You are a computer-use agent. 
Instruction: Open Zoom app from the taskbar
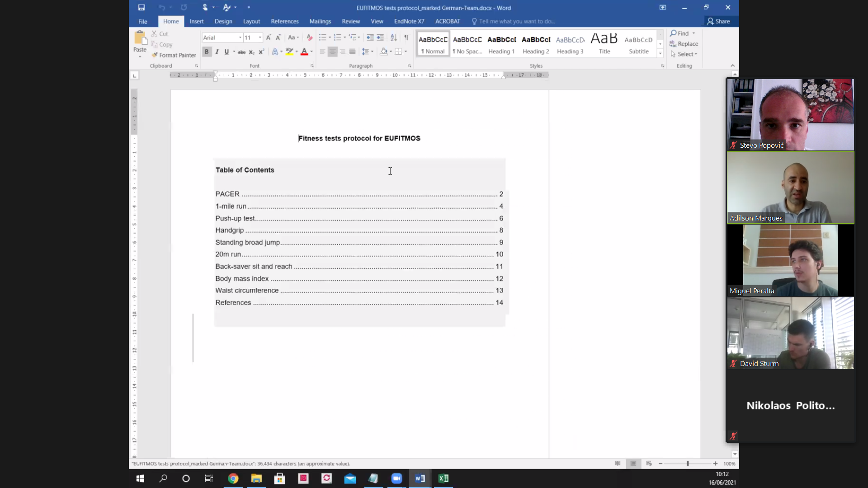396,478
